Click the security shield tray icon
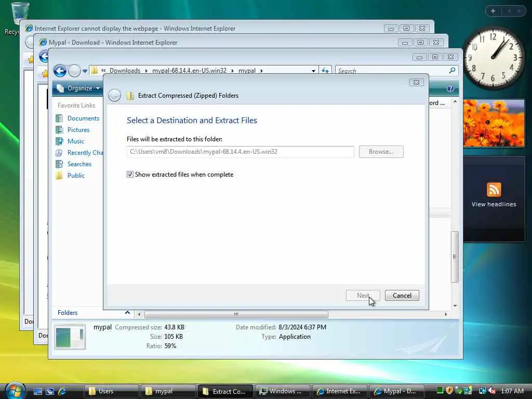532x399 pixels. pos(449,391)
